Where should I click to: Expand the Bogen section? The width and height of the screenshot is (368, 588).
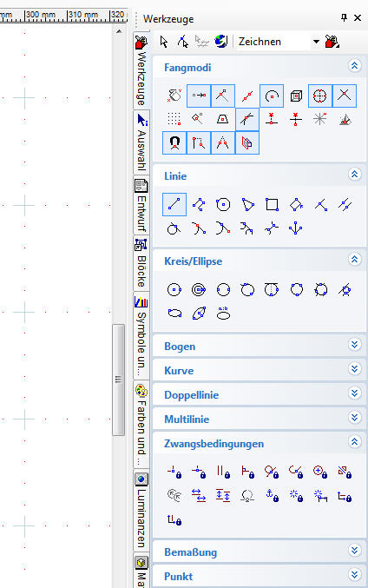point(354,345)
